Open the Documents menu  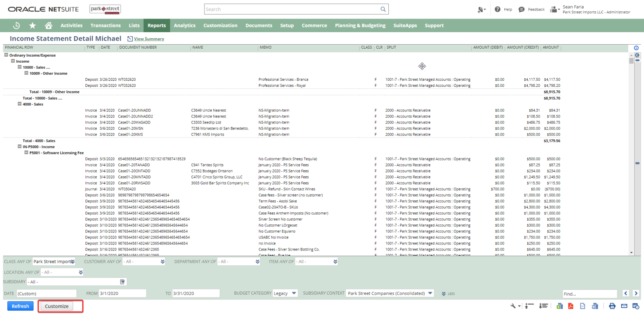[259, 26]
